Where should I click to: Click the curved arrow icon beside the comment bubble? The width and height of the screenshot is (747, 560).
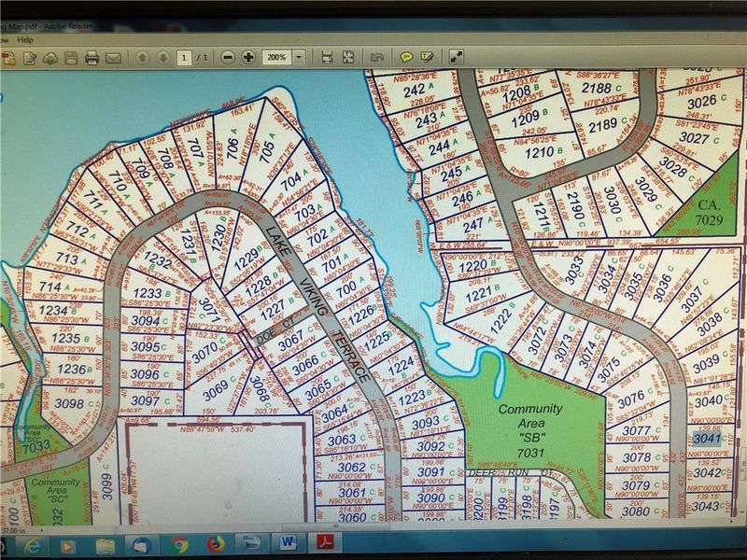click(x=377, y=57)
